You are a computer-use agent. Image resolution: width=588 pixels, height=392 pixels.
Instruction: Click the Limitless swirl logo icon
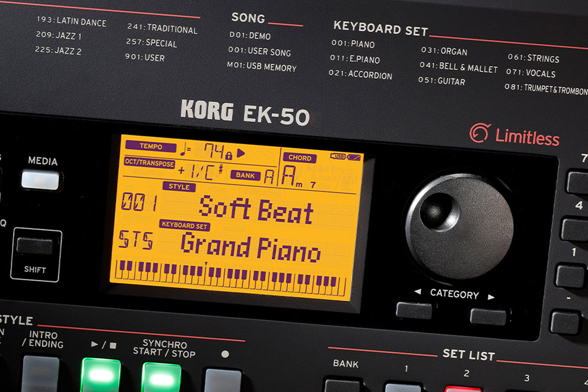(480, 133)
